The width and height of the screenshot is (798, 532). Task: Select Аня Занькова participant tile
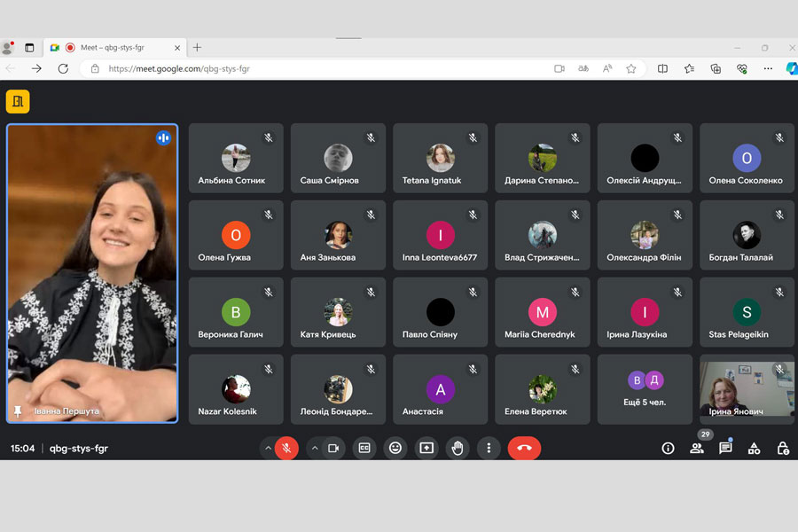click(x=338, y=235)
